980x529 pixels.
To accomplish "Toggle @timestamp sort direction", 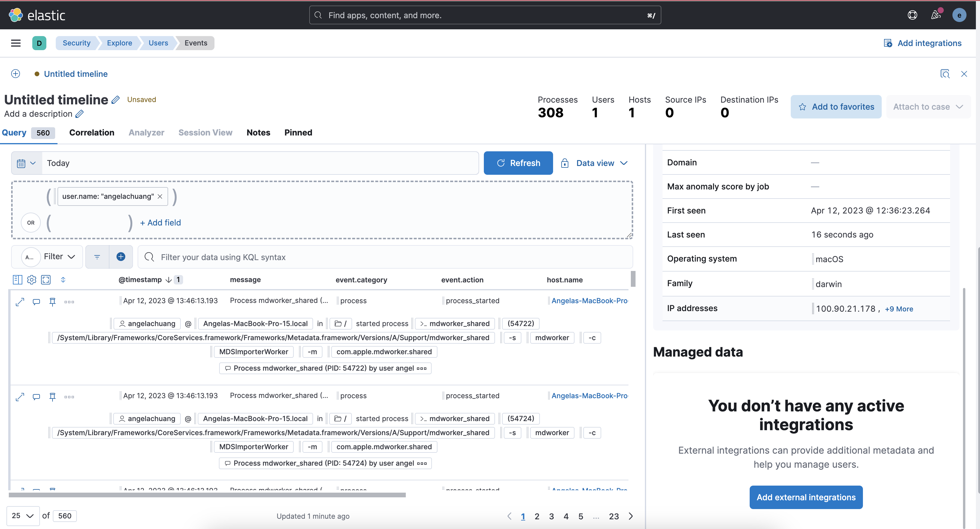I will pyautogui.click(x=168, y=279).
